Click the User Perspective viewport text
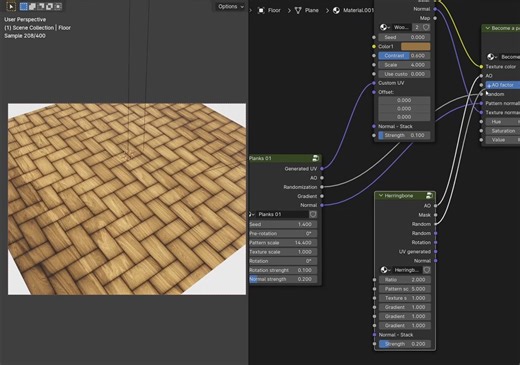 pos(25,19)
